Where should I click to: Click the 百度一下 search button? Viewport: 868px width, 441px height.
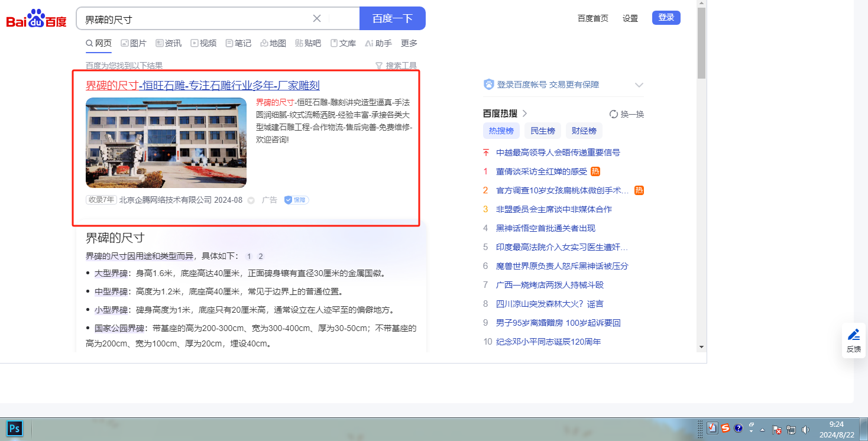tap(393, 18)
